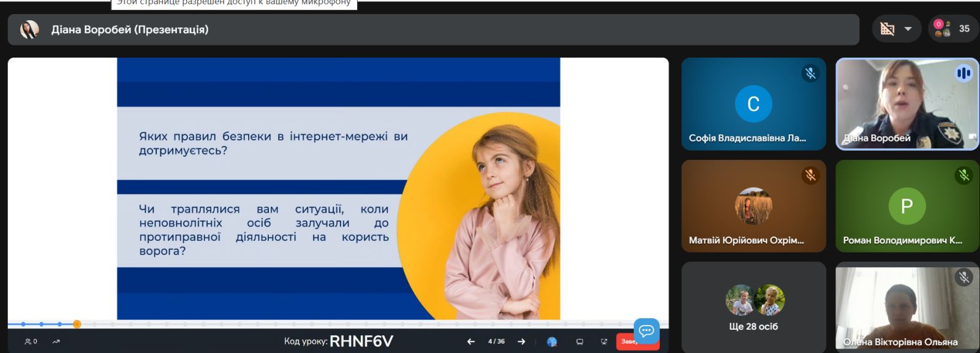Image resolution: width=980 pixels, height=353 pixels.
Task: Click the name label Роман Володимирович К...
Action: click(902, 240)
